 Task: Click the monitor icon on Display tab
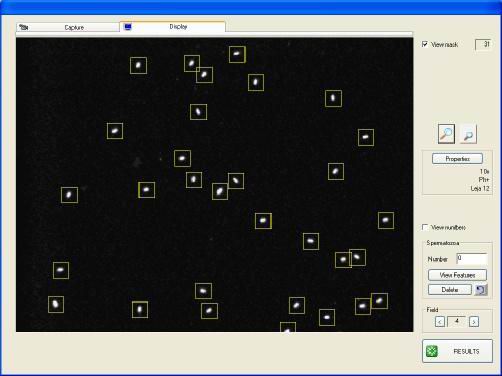pos(128,27)
